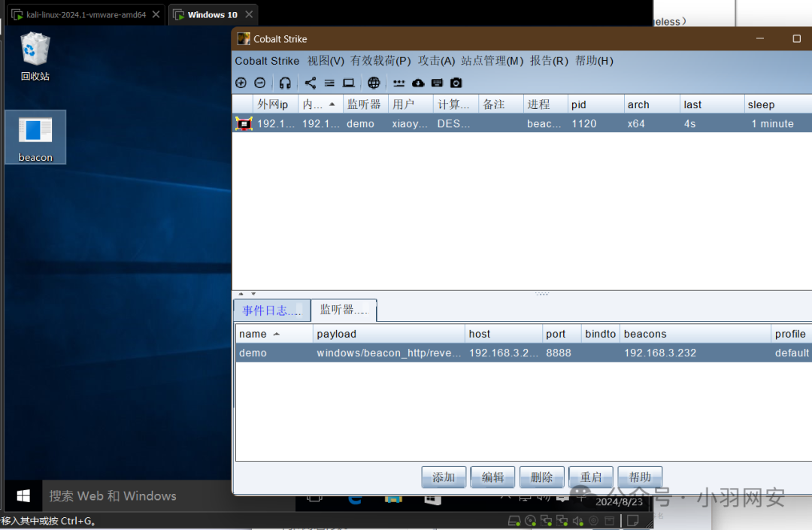The image size is (812, 530).
Task: Click the credentials dots toolbar icon
Action: point(398,83)
